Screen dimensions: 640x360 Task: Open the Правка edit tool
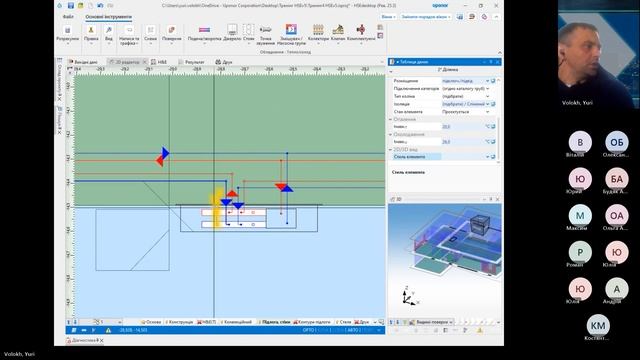pyautogui.click(x=91, y=34)
